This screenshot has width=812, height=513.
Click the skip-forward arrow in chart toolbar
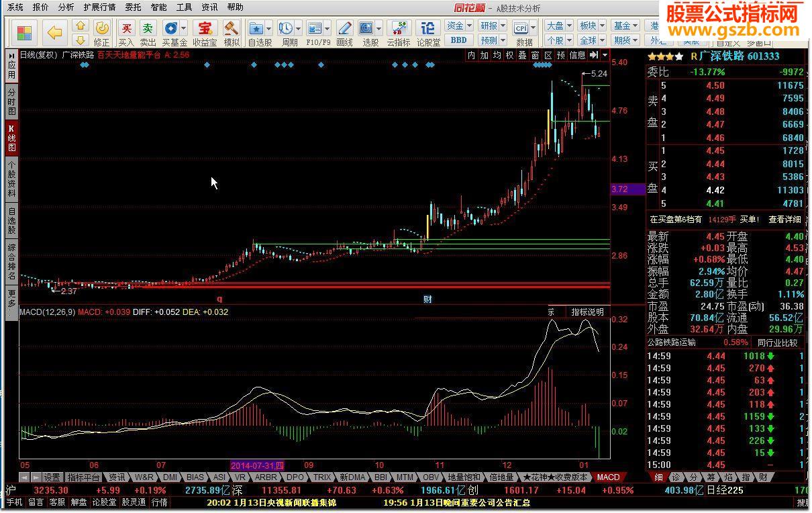[x=594, y=55]
